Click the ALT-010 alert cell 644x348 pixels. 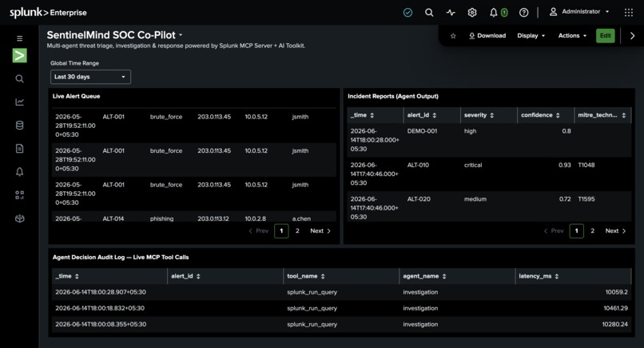(418, 165)
